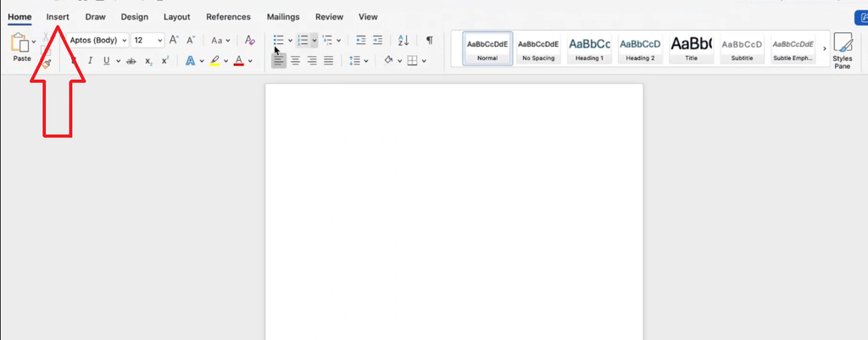Open the Paste options dropdown arrow

[x=34, y=41]
